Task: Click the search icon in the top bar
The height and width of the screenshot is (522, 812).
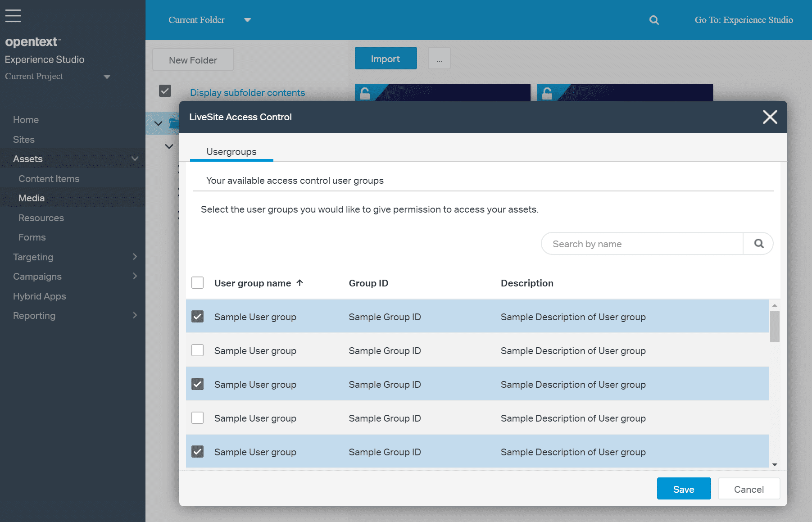Action: tap(654, 20)
